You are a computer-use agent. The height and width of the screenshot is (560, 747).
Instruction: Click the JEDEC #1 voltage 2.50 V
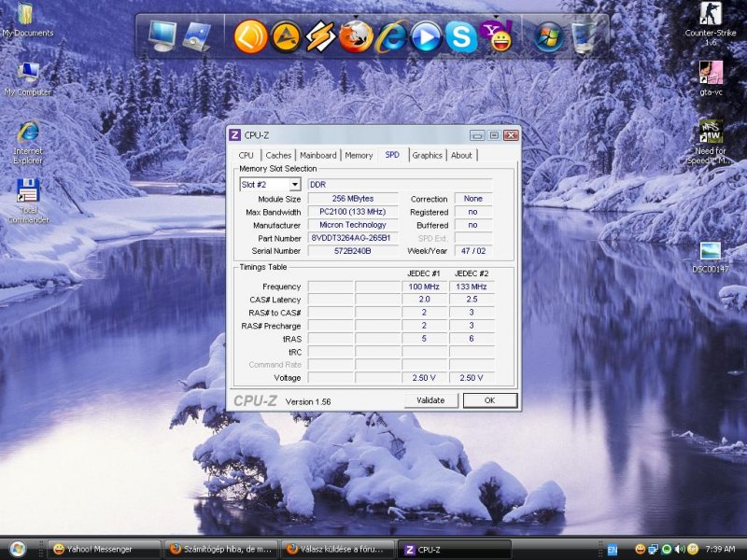tap(424, 378)
